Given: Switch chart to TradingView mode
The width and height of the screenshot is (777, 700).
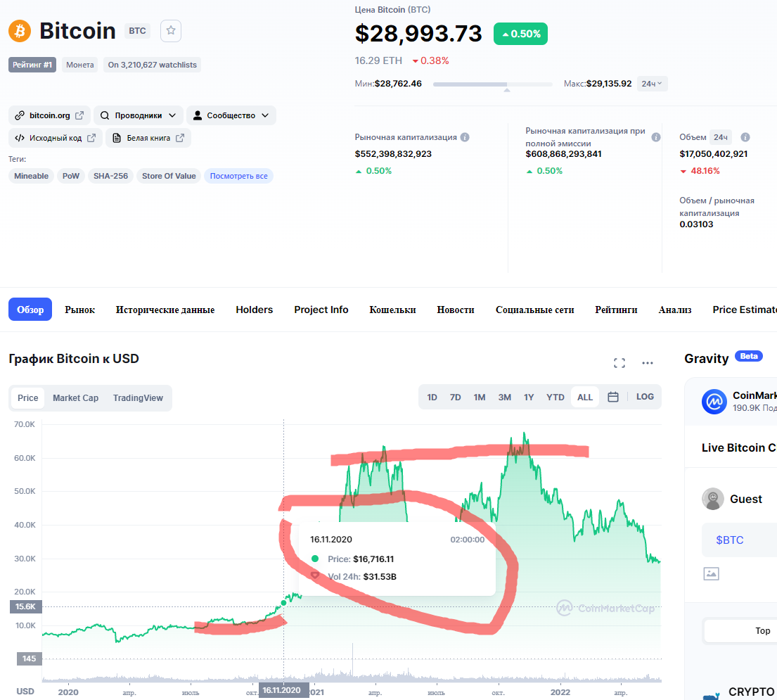Looking at the screenshot, I should click(x=138, y=398).
